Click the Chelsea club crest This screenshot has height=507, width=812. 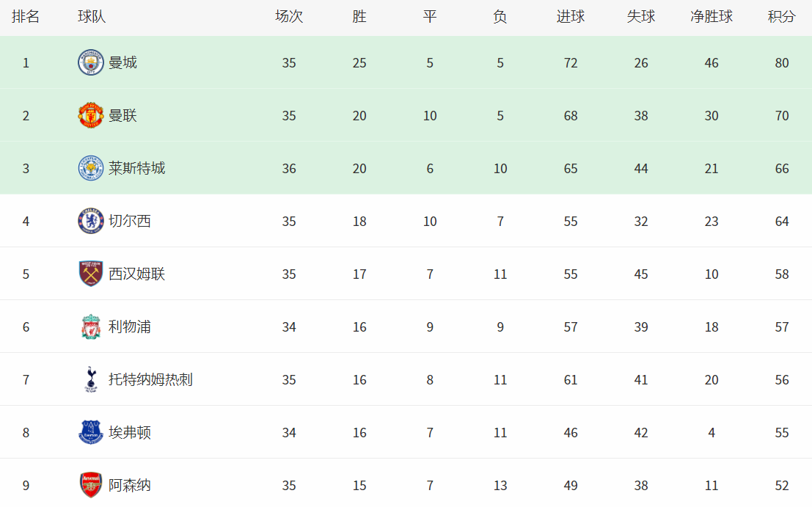tap(91, 222)
